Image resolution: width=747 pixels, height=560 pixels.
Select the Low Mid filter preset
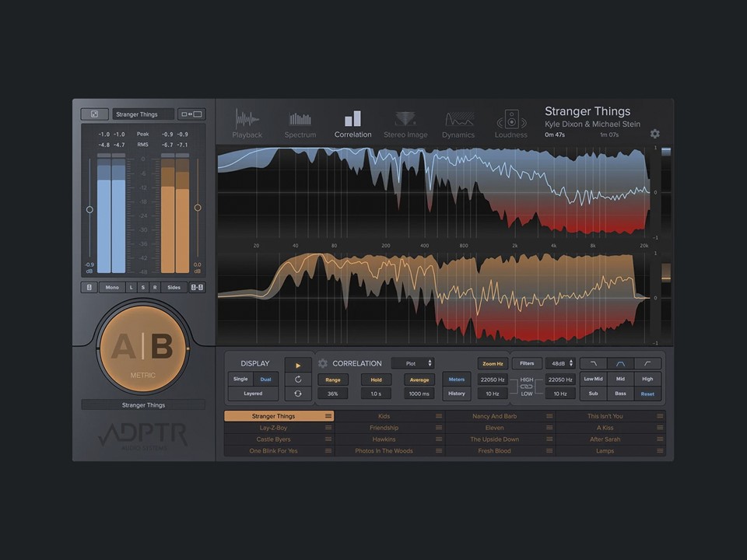coord(594,379)
